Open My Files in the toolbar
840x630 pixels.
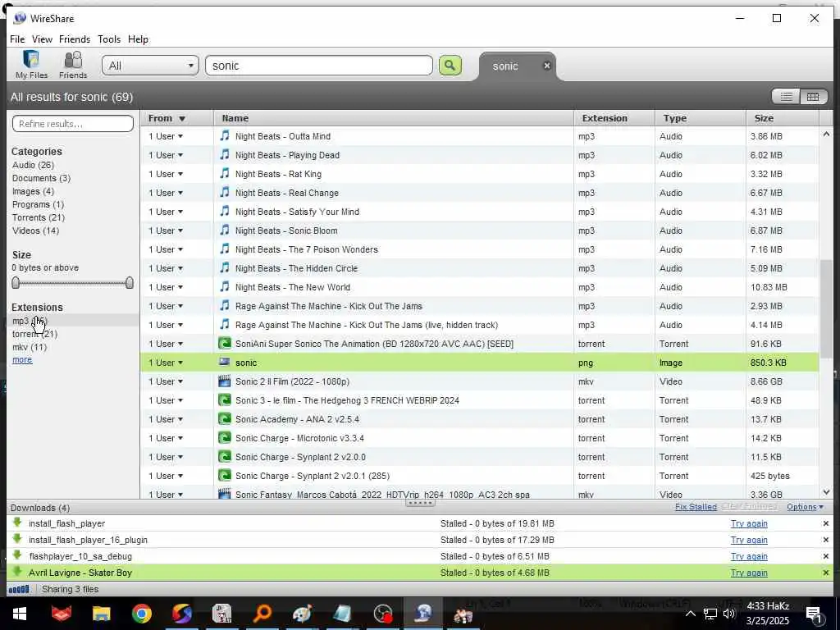[x=32, y=65]
